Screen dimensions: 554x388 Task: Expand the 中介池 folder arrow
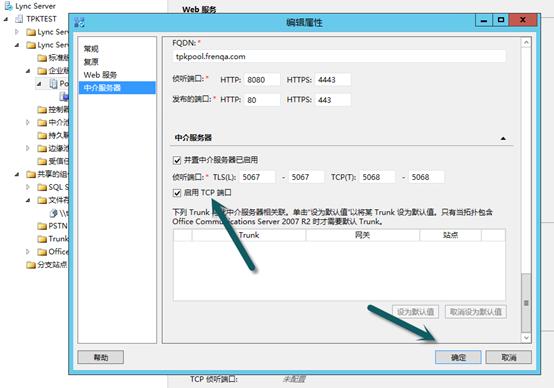28,123
